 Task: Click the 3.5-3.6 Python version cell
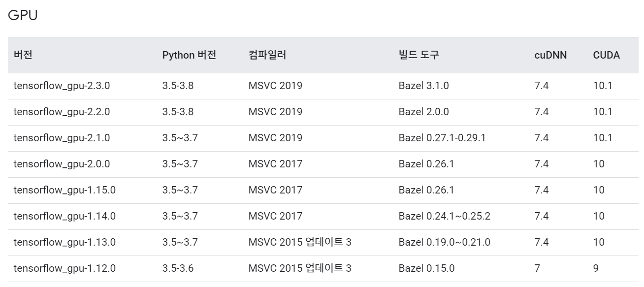[x=178, y=269]
